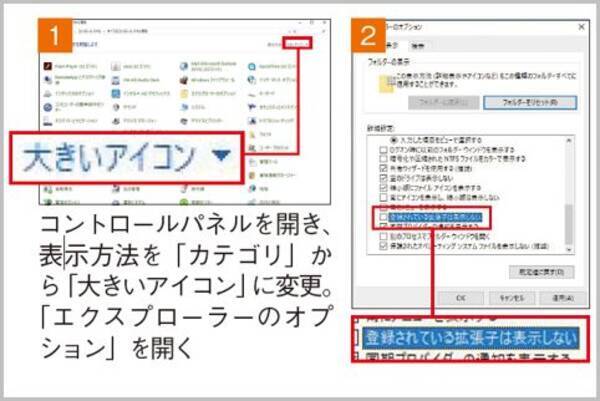This screenshot has height=401, width=600.
Task: Open コンピューターの簡単操作センター item
Action: pos(73,107)
